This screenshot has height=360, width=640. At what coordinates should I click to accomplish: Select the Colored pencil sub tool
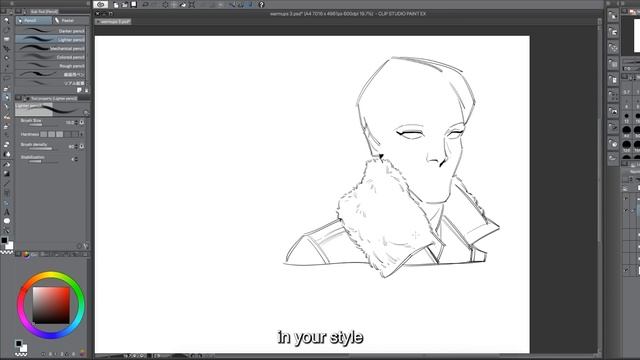51,57
